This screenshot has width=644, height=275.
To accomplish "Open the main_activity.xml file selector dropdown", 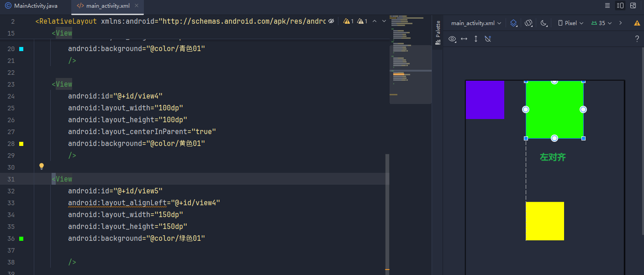I will point(476,23).
